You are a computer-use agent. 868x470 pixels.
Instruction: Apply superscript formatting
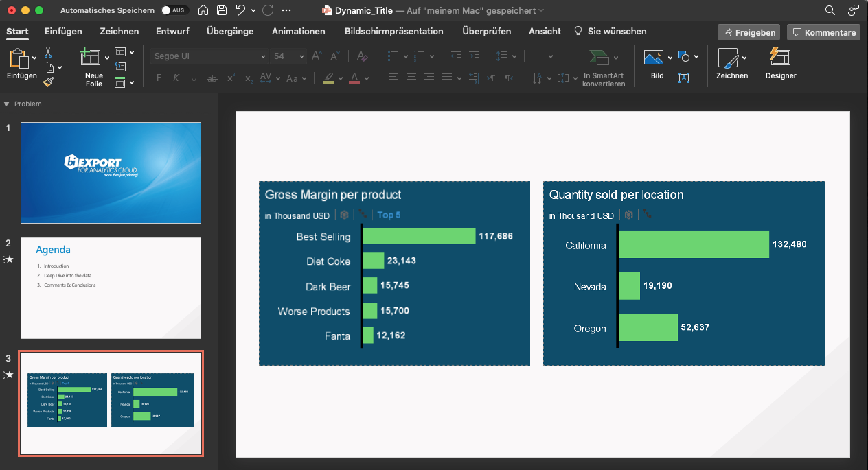click(x=231, y=78)
